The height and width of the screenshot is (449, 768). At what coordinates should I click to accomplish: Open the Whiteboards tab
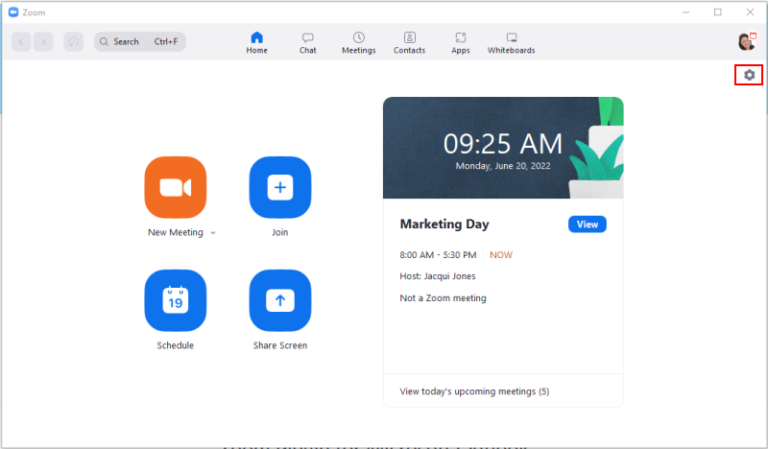coord(511,42)
